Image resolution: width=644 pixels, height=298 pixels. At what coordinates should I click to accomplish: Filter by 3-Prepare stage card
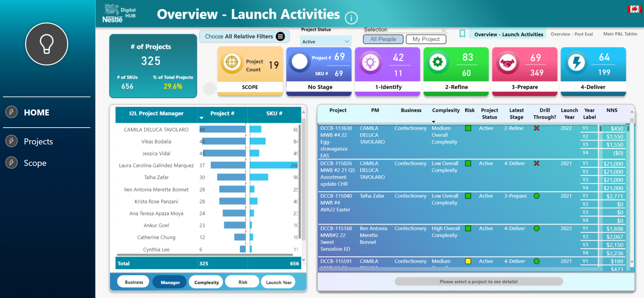pos(525,72)
